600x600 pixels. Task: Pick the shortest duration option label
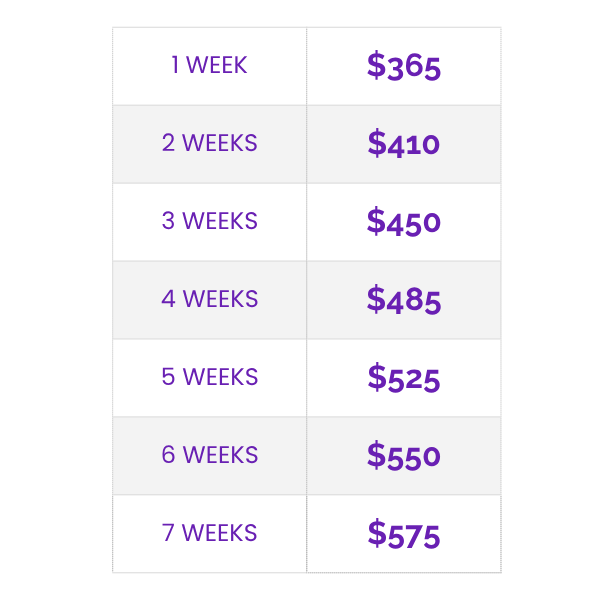point(209,66)
